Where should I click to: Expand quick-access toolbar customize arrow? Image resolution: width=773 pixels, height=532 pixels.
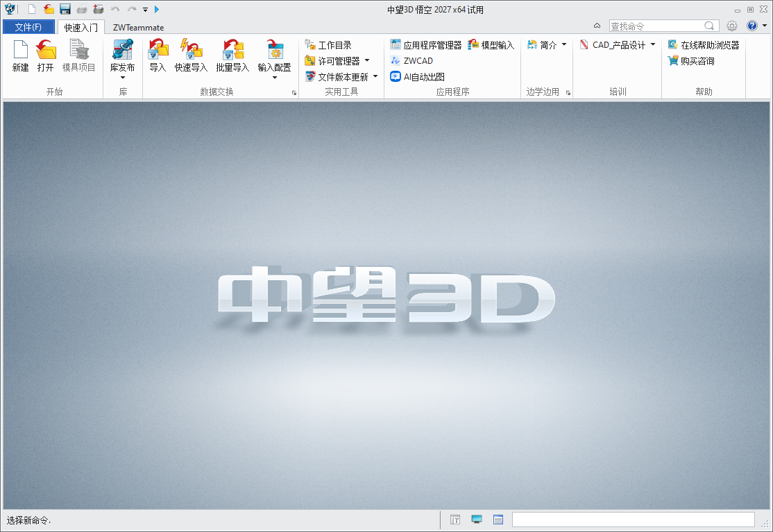click(146, 10)
